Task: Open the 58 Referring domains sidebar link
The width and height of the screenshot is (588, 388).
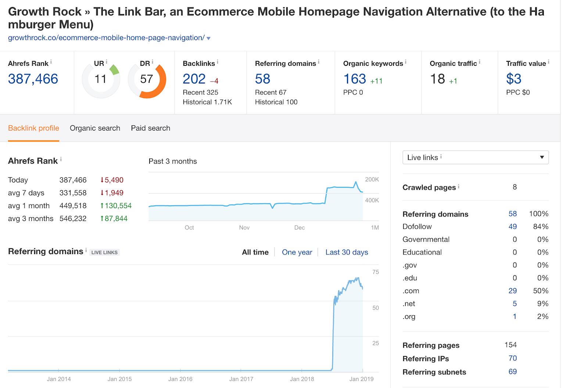Action: 513,214
